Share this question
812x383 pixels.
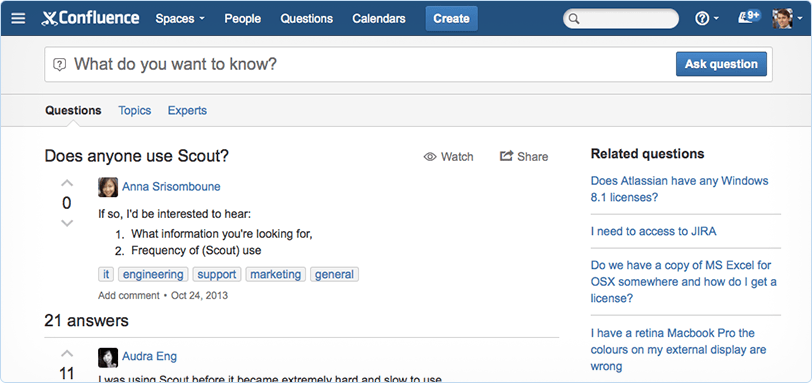[x=524, y=156]
